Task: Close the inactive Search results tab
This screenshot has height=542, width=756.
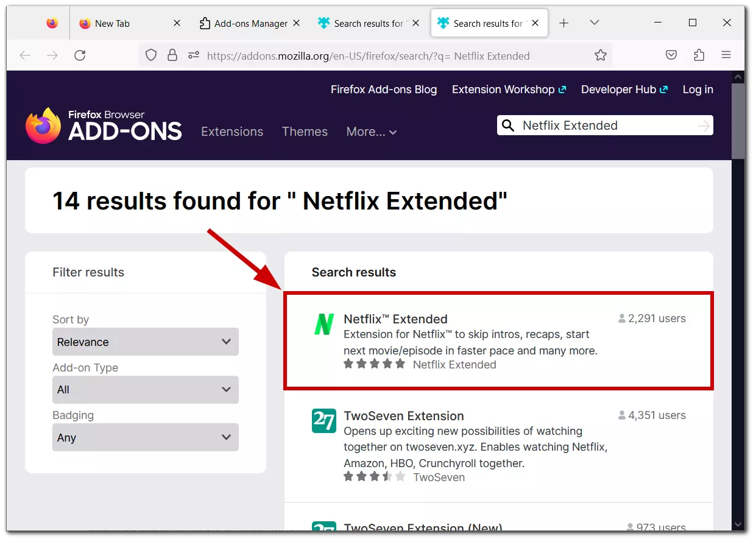Action: [x=416, y=23]
